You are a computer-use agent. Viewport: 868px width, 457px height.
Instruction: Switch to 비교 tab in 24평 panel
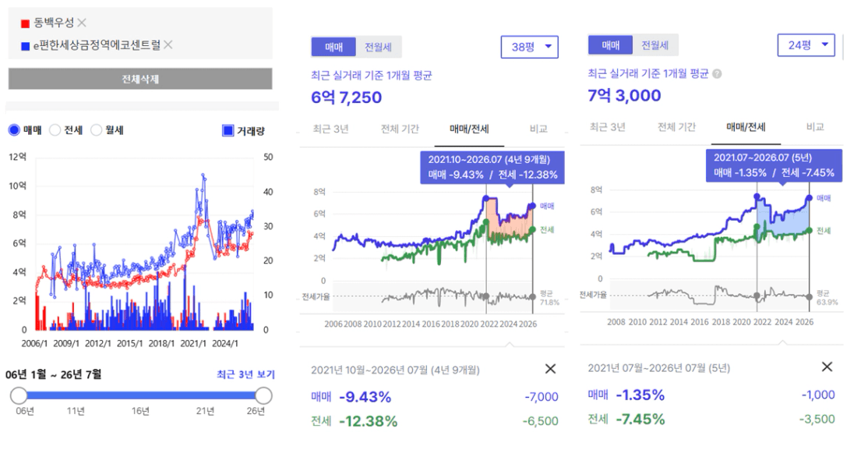(x=815, y=127)
